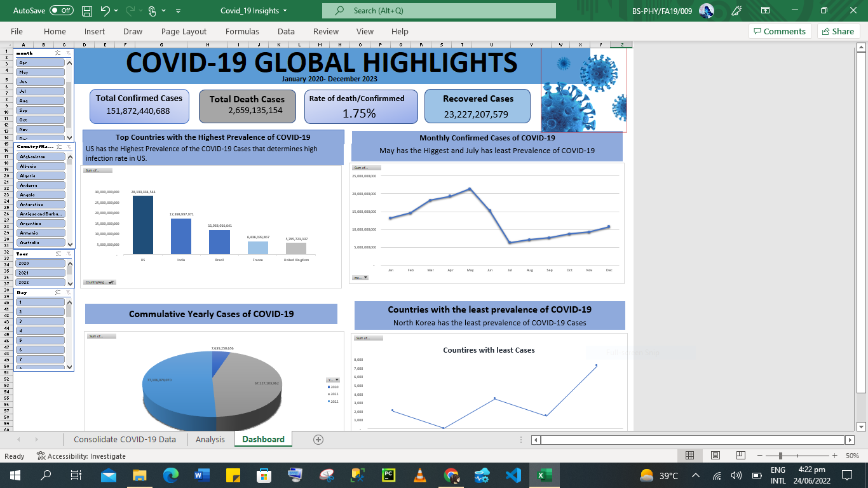The height and width of the screenshot is (488, 868).
Task: Open VLC from the taskbar
Action: tap(419, 475)
